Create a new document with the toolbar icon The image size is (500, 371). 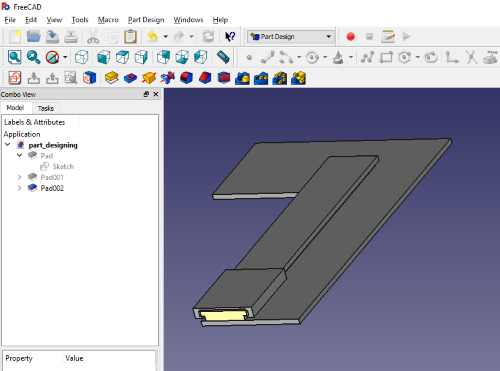[15, 36]
